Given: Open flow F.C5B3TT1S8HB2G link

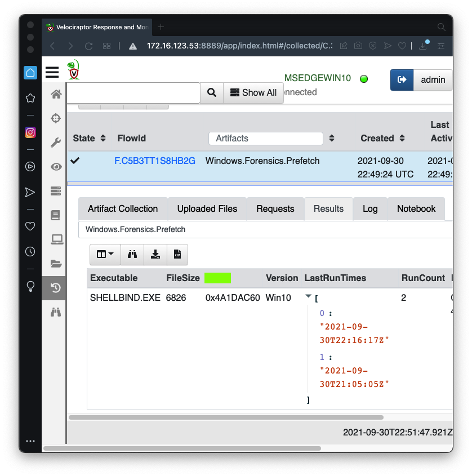Looking at the screenshot, I should [x=155, y=161].
